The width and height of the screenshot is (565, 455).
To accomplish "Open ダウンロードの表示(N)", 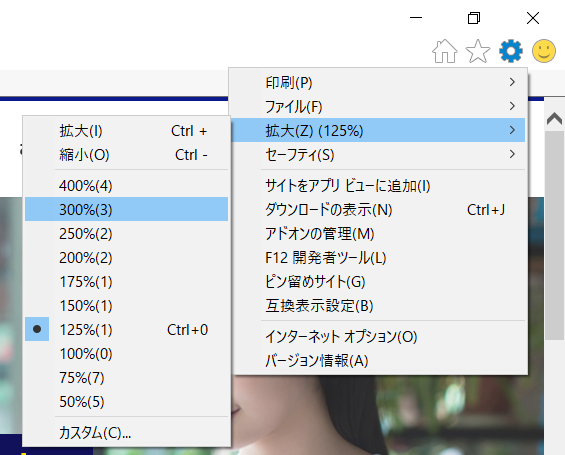I will 378,209.
